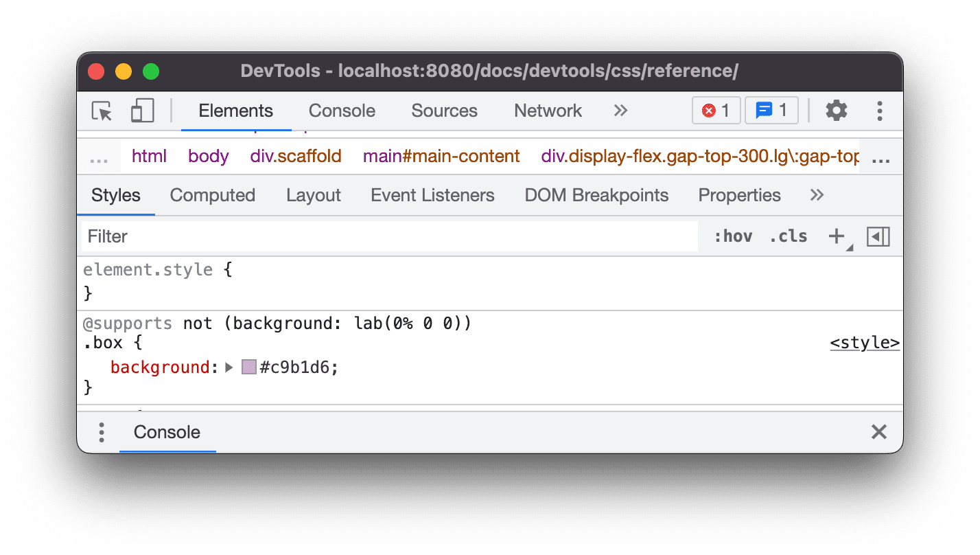
Task: Open the Console drawer three-dot menu
Action: pyautogui.click(x=102, y=433)
